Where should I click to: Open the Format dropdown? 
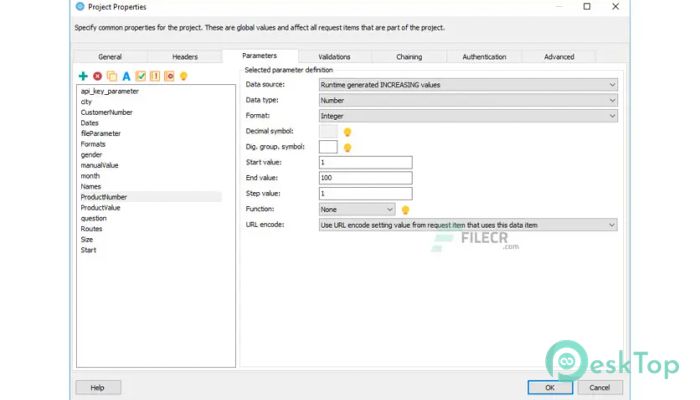click(x=468, y=116)
